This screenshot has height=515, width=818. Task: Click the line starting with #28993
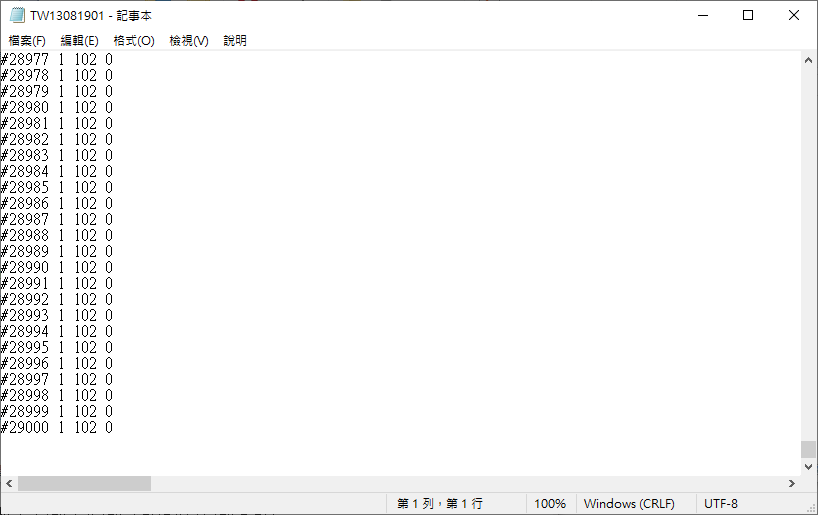point(56,316)
